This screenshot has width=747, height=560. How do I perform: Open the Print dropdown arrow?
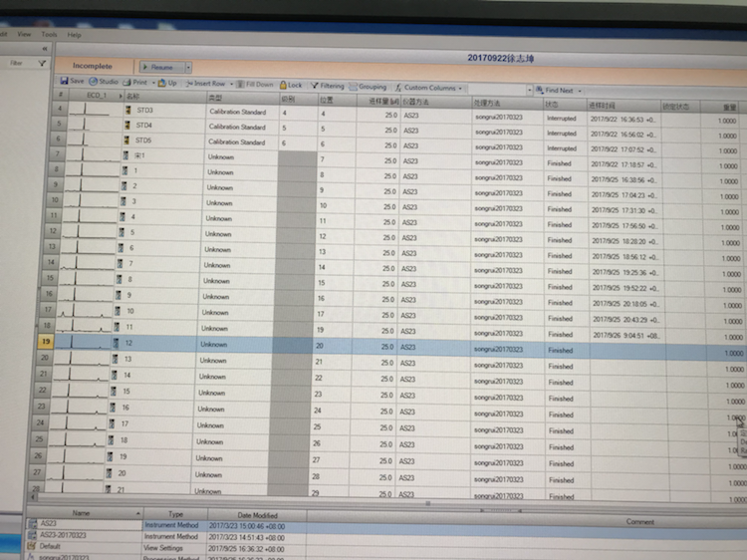point(153,83)
